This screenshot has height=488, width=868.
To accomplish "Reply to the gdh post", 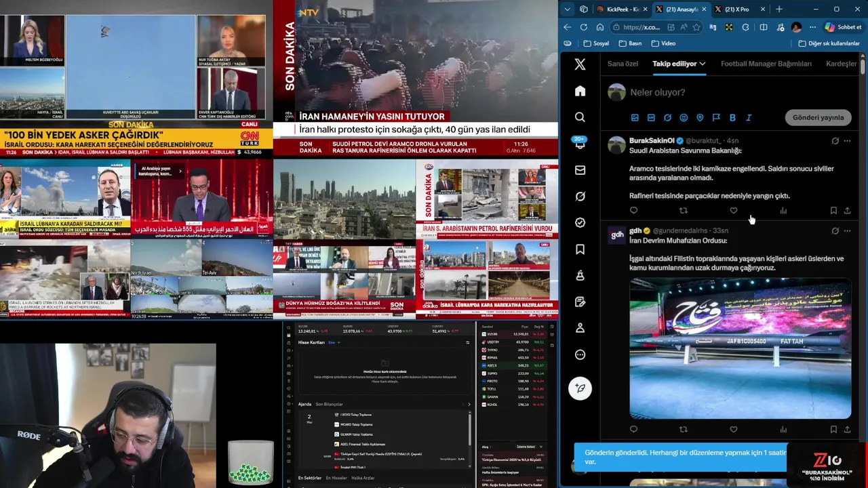I will pyautogui.click(x=633, y=429).
